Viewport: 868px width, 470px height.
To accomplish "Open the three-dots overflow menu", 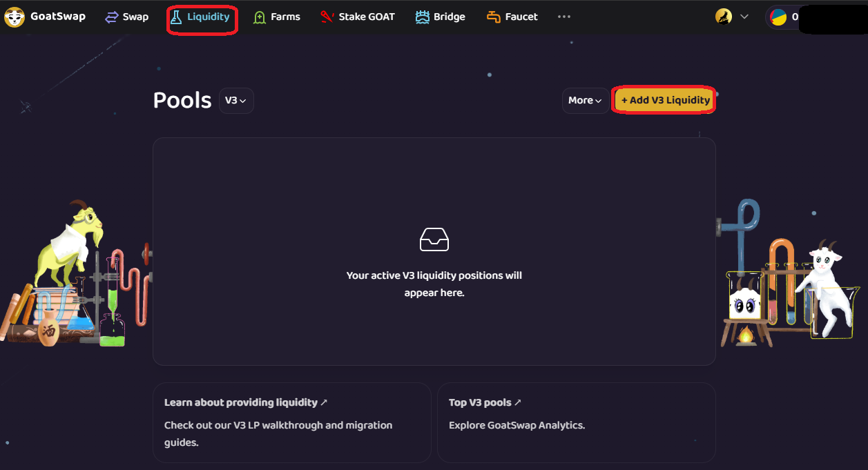I will coord(564,17).
